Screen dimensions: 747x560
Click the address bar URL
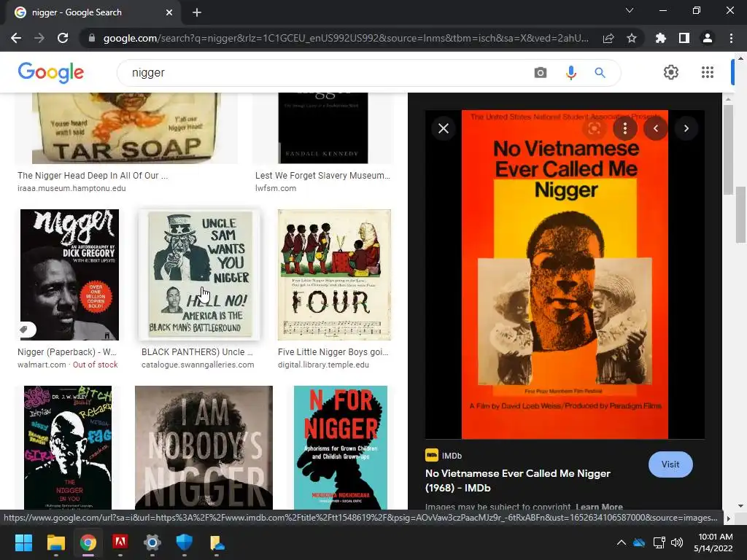coord(345,38)
